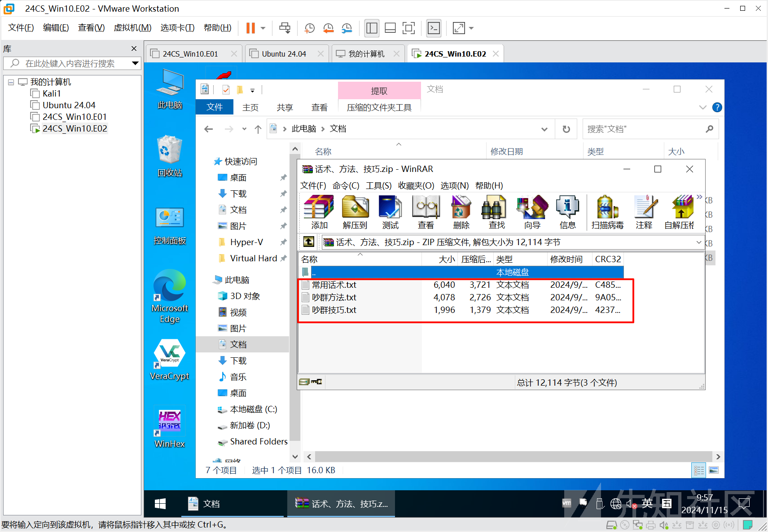Open the library search dropdown arrow
The height and width of the screenshot is (532, 768).
coord(135,63)
